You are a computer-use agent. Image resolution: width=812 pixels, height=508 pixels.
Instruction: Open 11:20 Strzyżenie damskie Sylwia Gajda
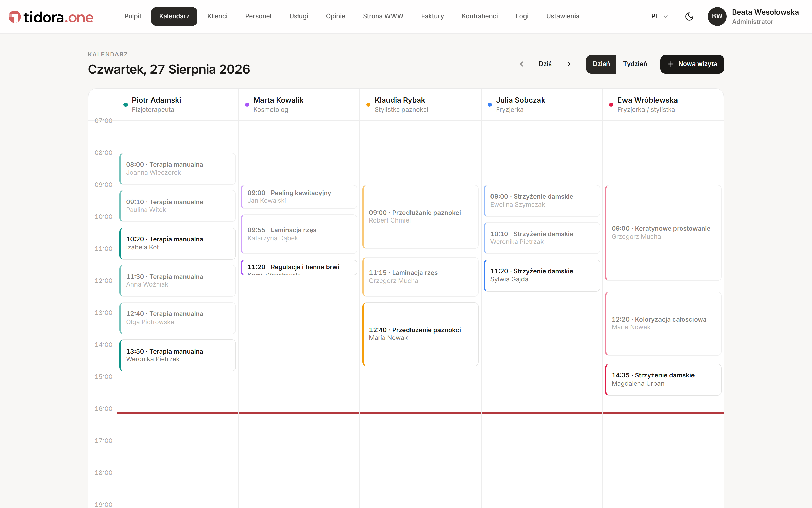point(542,275)
